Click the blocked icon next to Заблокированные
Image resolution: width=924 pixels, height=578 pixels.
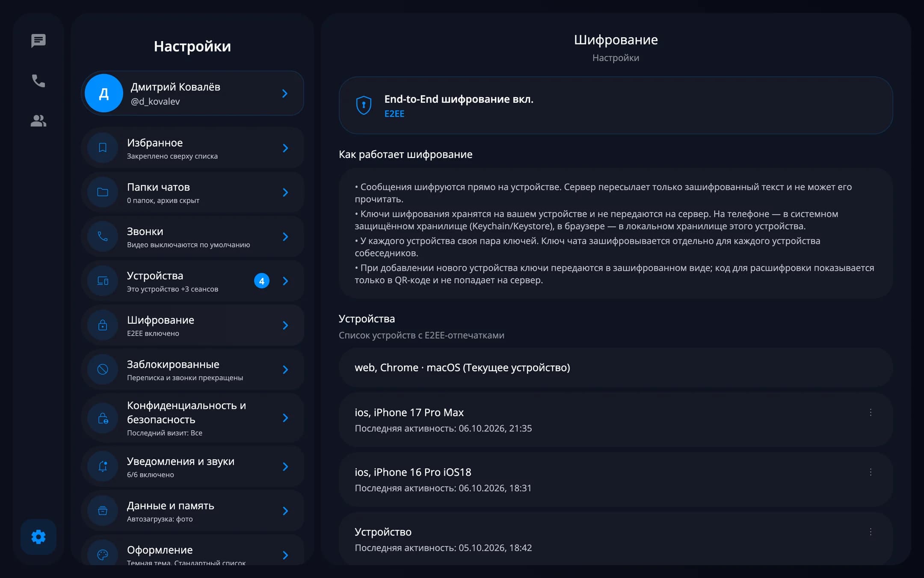tap(103, 369)
